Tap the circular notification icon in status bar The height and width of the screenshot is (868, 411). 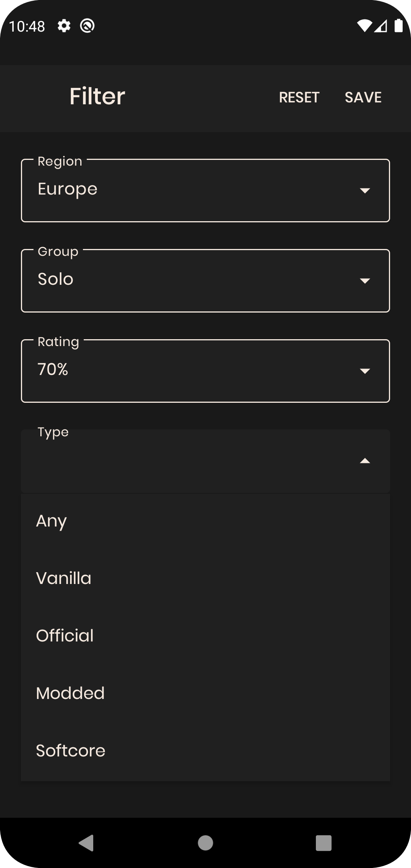click(x=87, y=26)
